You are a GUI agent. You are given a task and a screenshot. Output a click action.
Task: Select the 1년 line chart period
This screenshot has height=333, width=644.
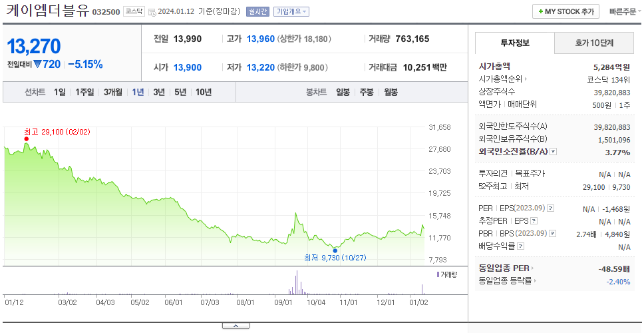138,92
